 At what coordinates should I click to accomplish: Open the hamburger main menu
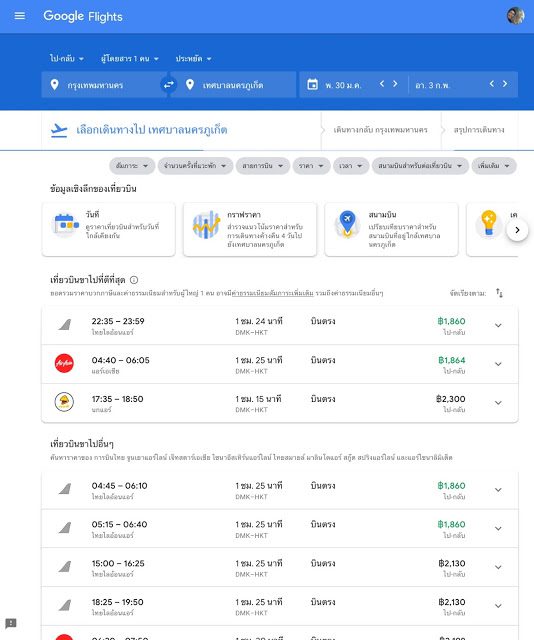point(20,16)
